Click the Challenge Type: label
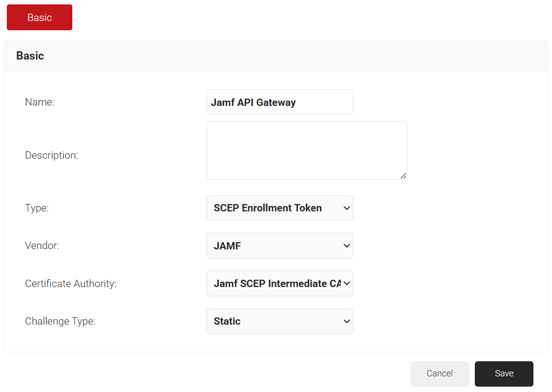 (x=60, y=321)
